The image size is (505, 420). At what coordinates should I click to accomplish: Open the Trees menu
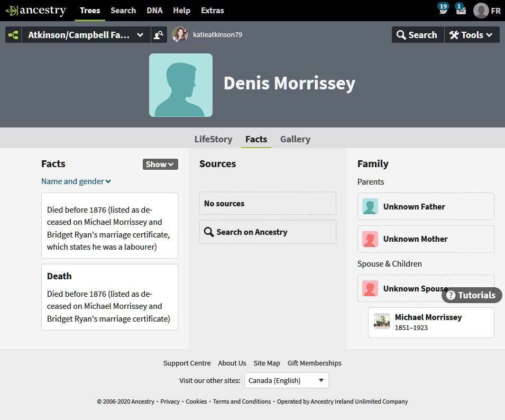(90, 11)
